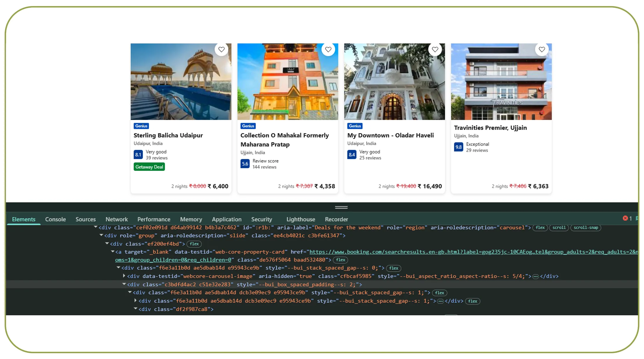Collapse div with stack_spaced_gap 0 style

(118, 268)
